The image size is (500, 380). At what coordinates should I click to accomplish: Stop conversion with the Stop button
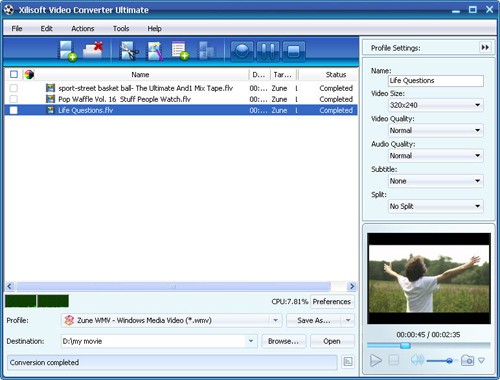coord(294,51)
